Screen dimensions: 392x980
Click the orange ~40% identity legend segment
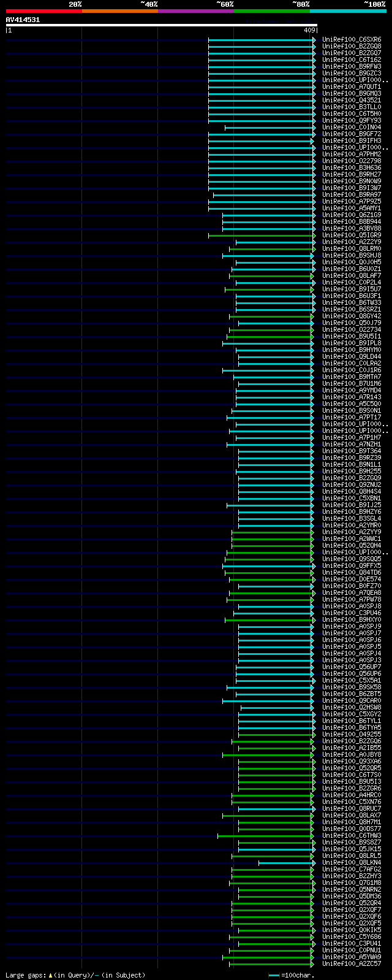pyautogui.click(x=120, y=11)
